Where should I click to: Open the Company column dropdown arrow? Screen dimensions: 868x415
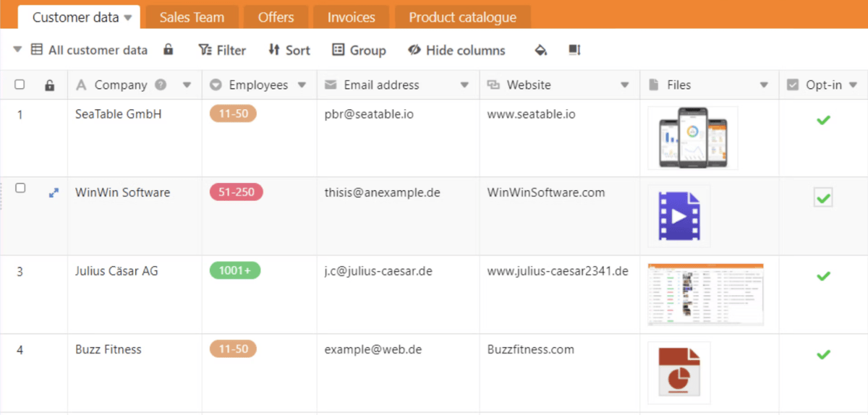pos(187,85)
